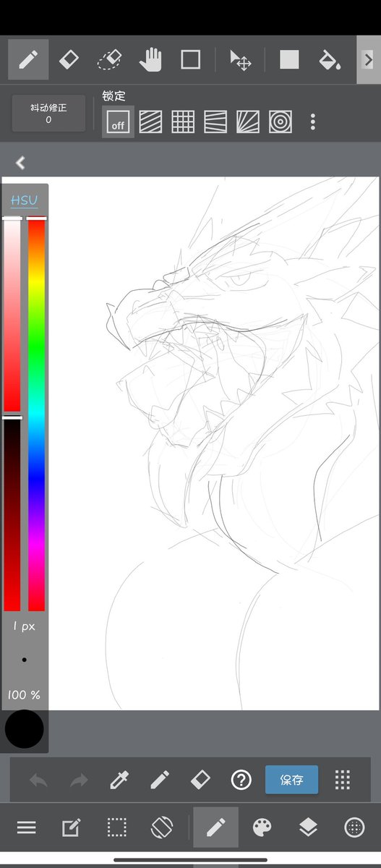Image resolution: width=381 pixels, height=868 pixels.
Task: Redo the last action
Action: click(79, 780)
